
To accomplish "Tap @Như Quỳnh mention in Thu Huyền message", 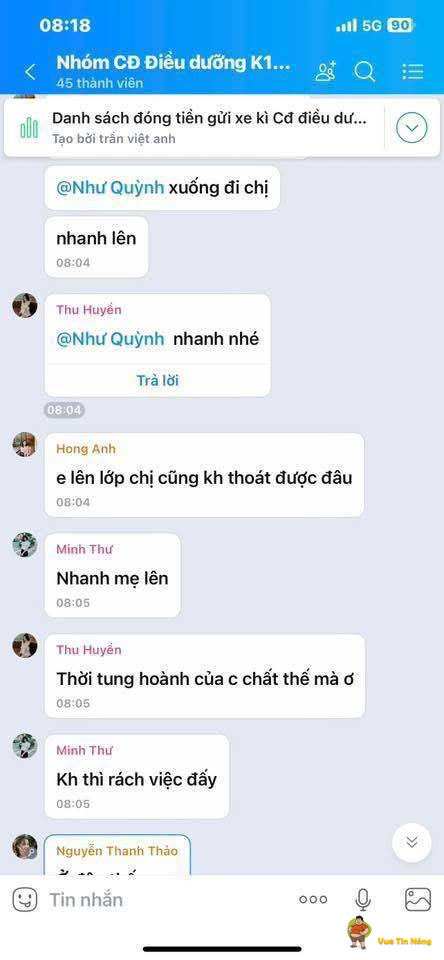I will 110,339.
